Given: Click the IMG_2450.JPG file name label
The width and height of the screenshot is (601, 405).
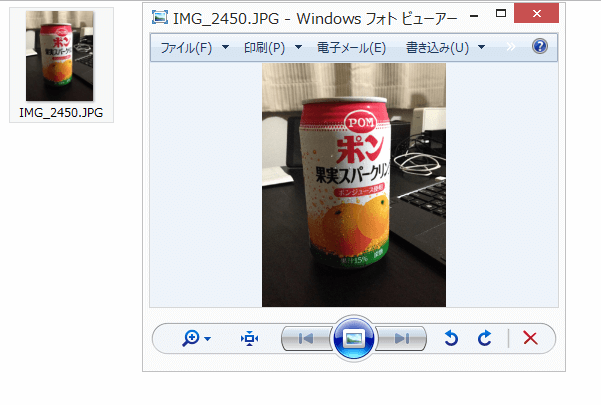Looking at the screenshot, I should coord(61,113).
